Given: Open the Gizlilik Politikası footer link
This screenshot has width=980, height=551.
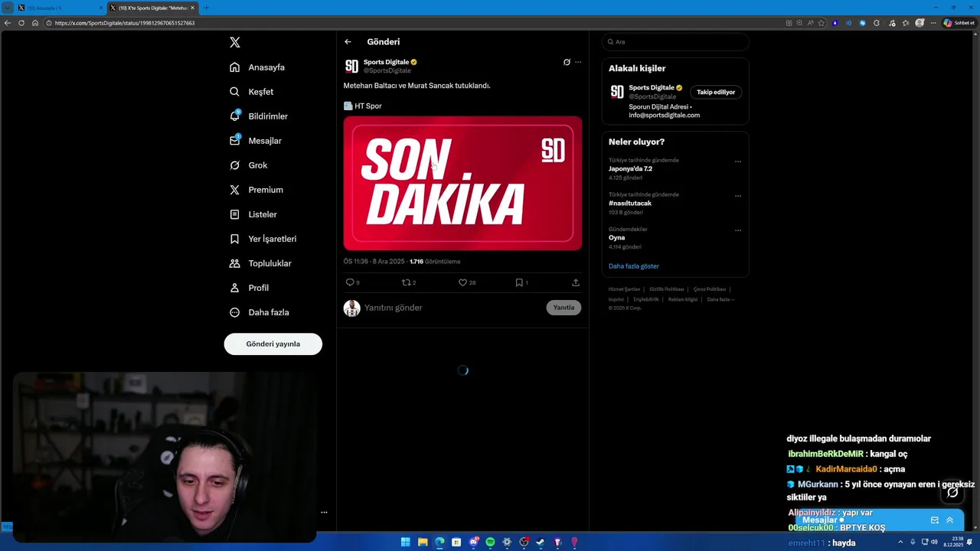Looking at the screenshot, I should [x=667, y=289].
